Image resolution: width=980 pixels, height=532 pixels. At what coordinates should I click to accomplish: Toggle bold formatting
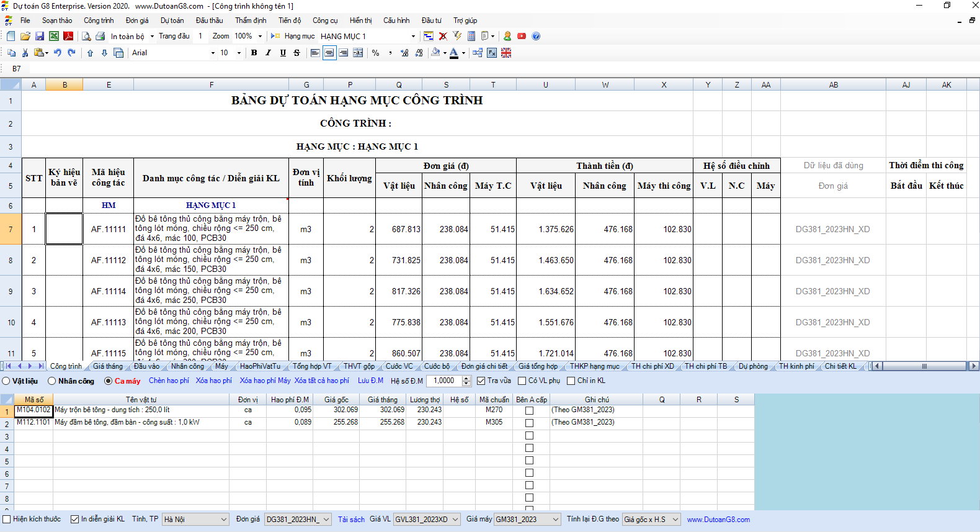[254, 53]
